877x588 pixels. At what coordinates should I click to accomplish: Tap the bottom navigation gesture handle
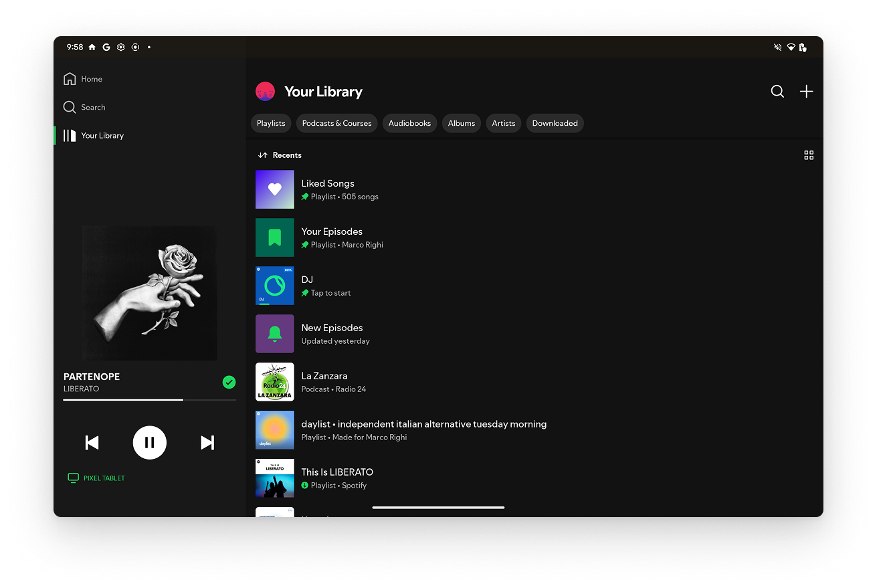(438, 508)
